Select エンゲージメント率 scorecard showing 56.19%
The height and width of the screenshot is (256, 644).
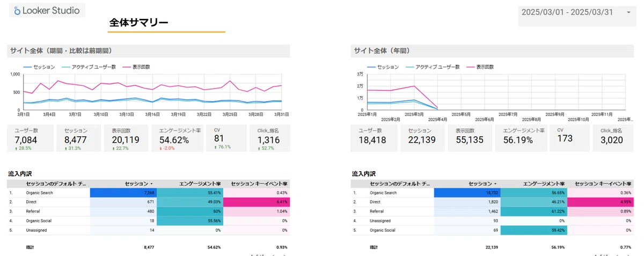click(x=522, y=138)
